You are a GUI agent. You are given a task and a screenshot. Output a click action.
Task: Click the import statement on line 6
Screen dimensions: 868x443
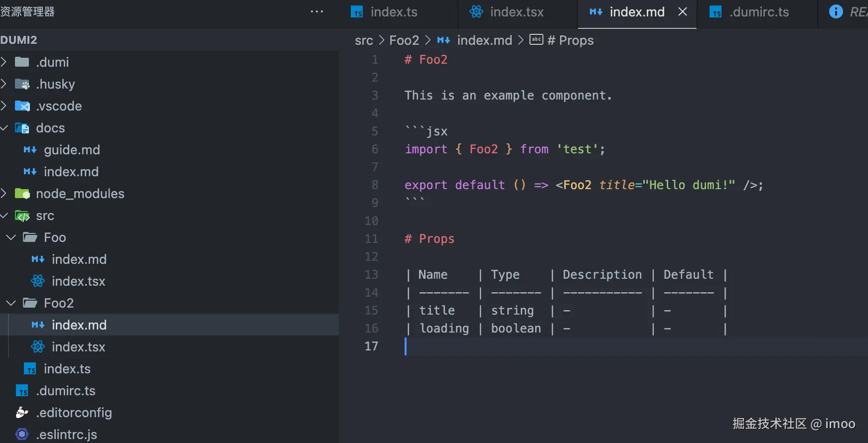(505, 149)
